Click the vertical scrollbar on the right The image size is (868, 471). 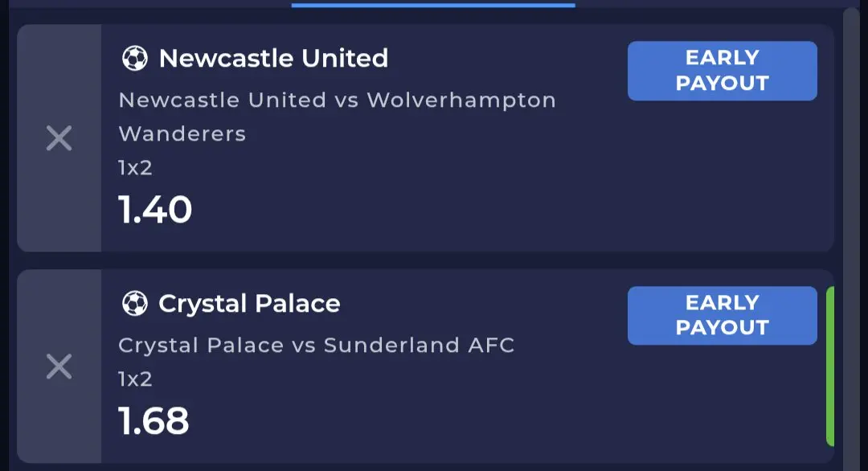(x=851, y=238)
